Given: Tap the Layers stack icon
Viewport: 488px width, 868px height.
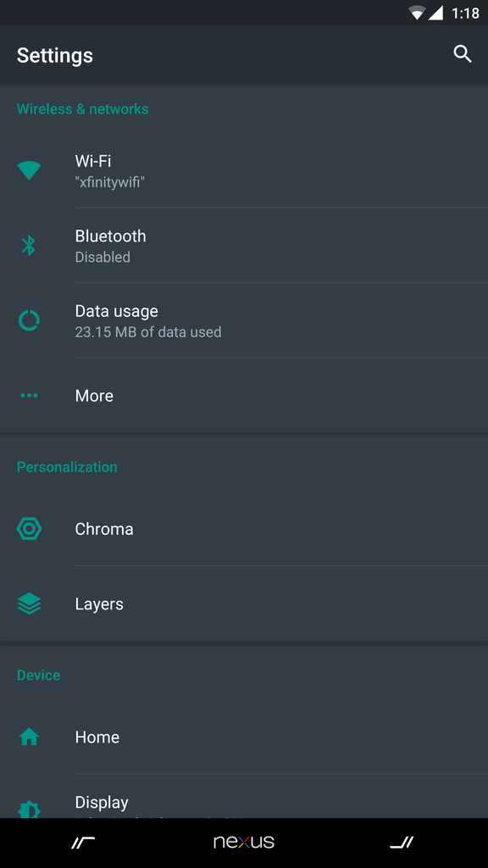Looking at the screenshot, I should point(29,604).
